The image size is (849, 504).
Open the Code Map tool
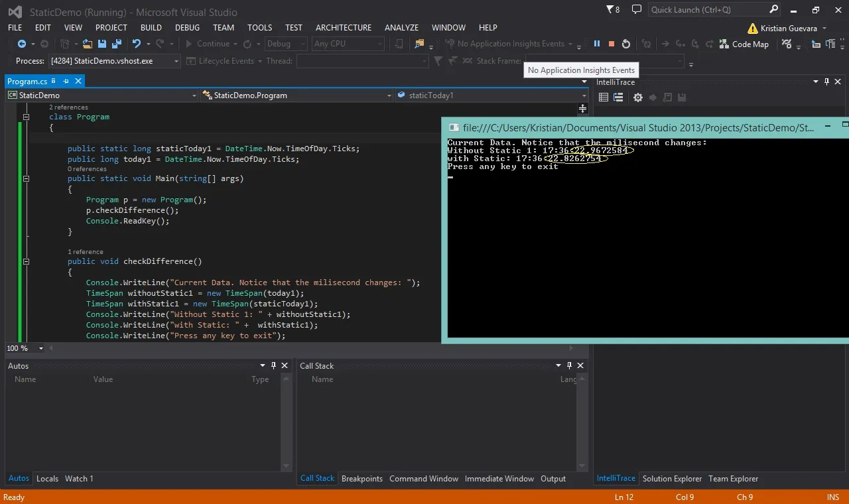pyautogui.click(x=744, y=44)
